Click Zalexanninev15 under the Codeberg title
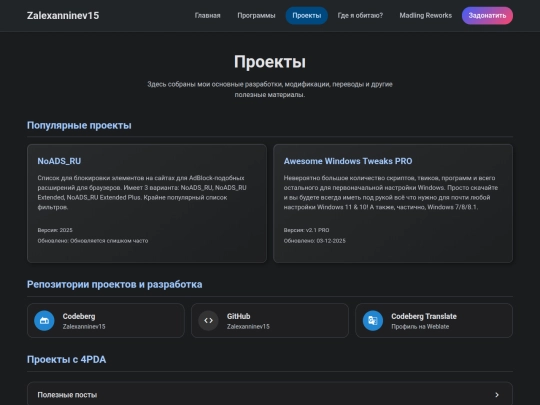The width and height of the screenshot is (540, 405). [84, 326]
